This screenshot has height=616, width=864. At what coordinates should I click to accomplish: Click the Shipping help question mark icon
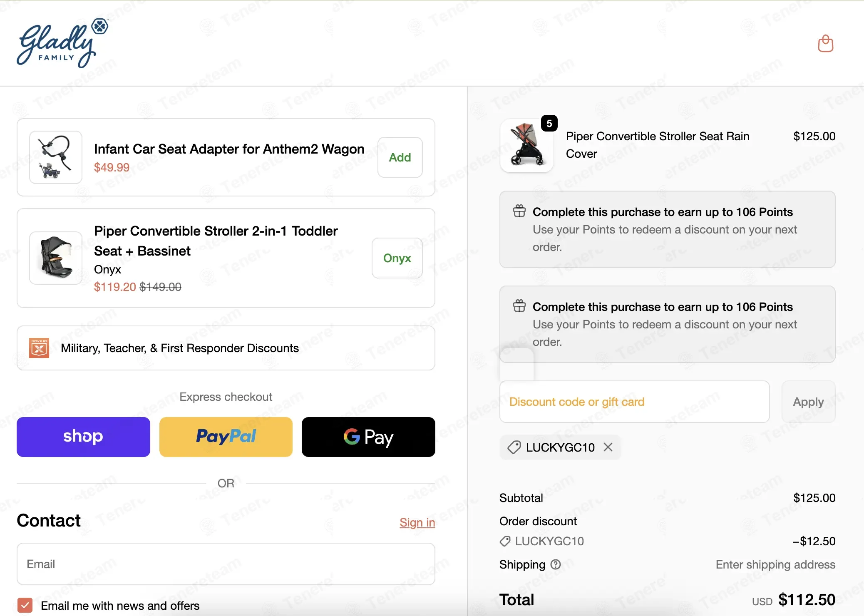click(556, 564)
